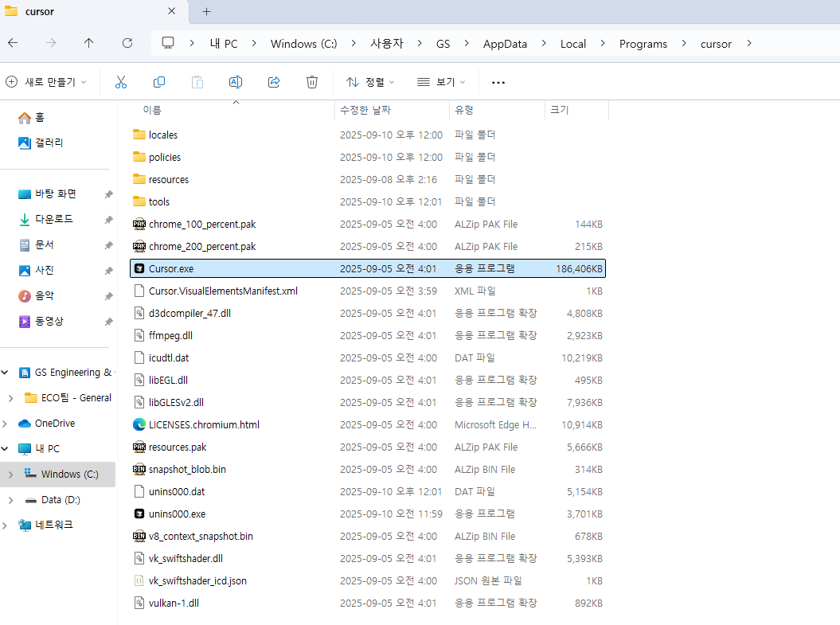The image size is (840, 625).
Task: Click GS in address breadcrumb
Action: point(443,44)
